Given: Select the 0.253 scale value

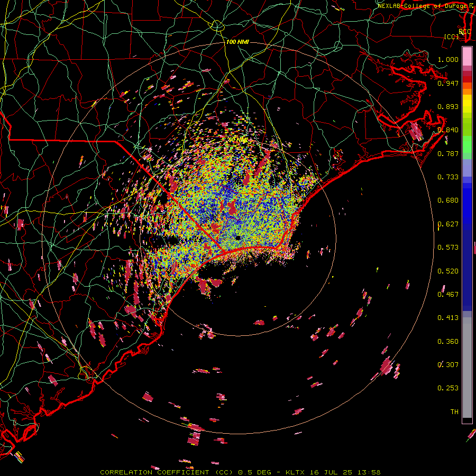Looking at the screenshot, I should point(448,388).
